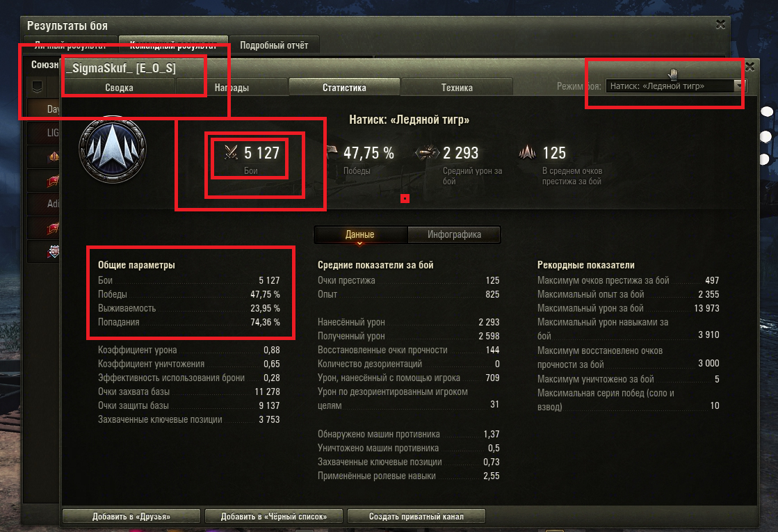Screen dimensions: 778x532
Task: Close the Результаты боя window
Action: coord(720,24)
